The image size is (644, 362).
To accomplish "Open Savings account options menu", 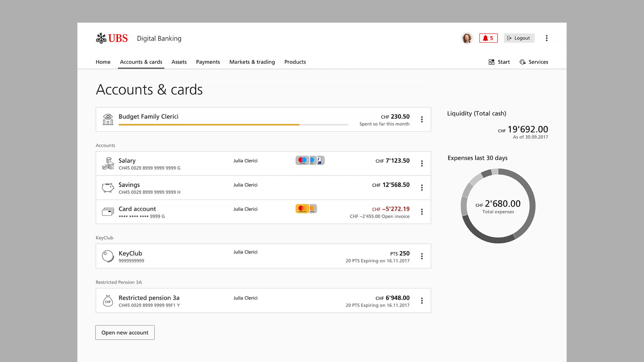I will point(422,188).
